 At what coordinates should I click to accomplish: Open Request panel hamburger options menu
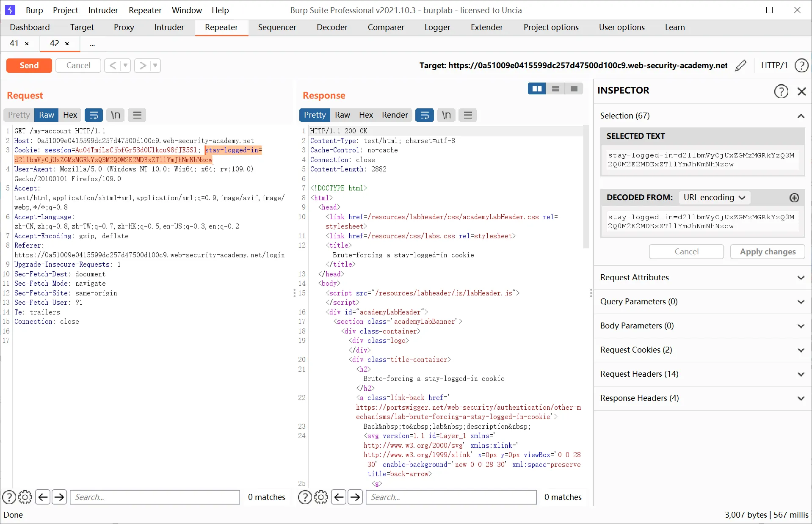137,115
